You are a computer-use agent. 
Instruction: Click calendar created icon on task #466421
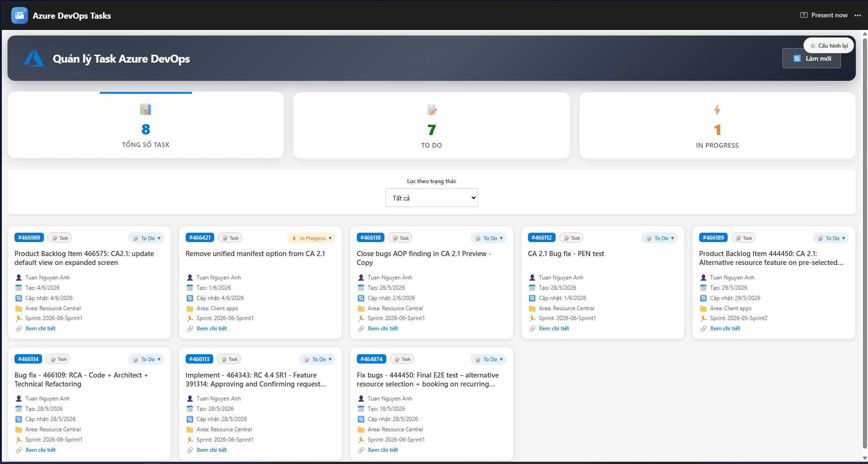pyautogui.click(x=190, y=288)
